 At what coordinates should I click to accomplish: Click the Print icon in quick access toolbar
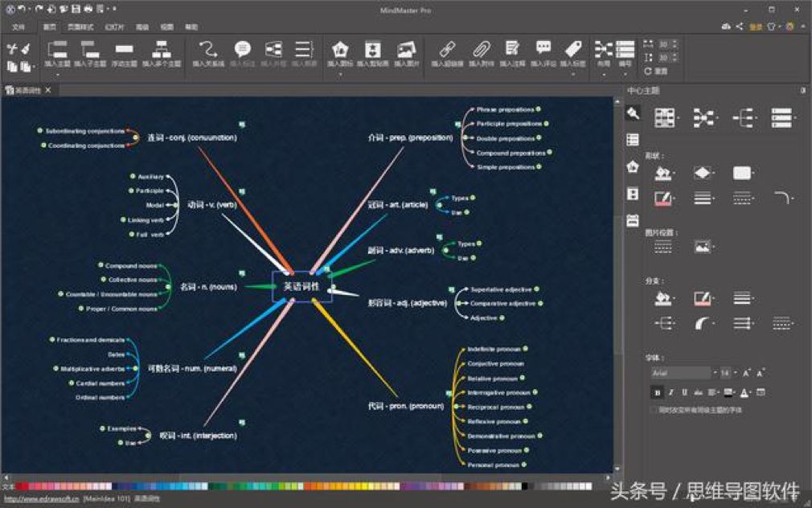click(88, 10)
